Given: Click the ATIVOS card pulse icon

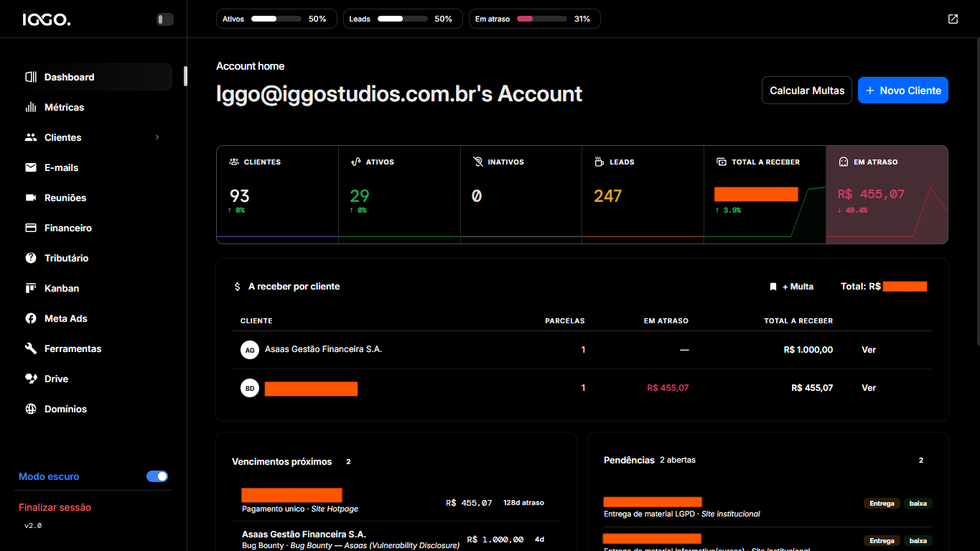Looking at the screenshot, I should [x=355, y=162].
